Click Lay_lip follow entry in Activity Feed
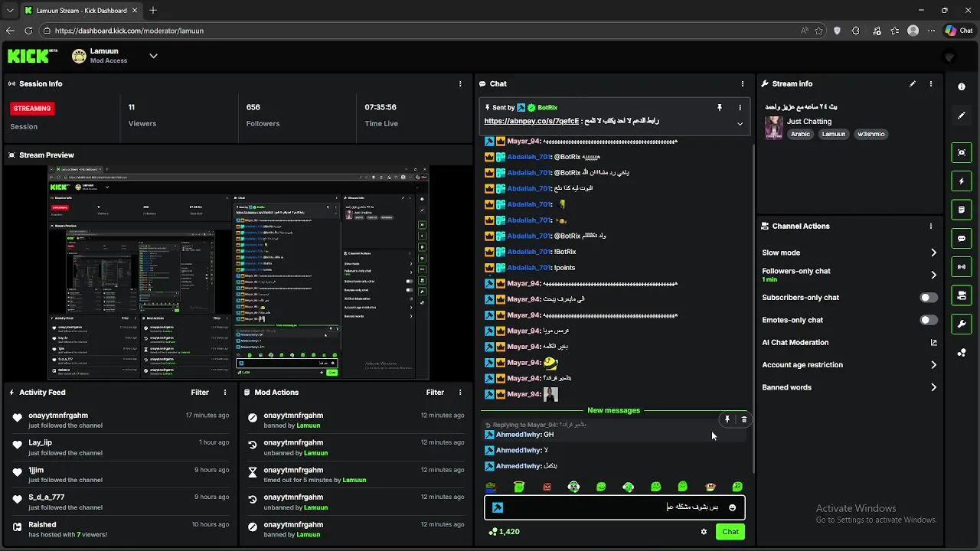The width and height of the screenshot is (980, 551). pyautogui.click(x=122, y=448)
